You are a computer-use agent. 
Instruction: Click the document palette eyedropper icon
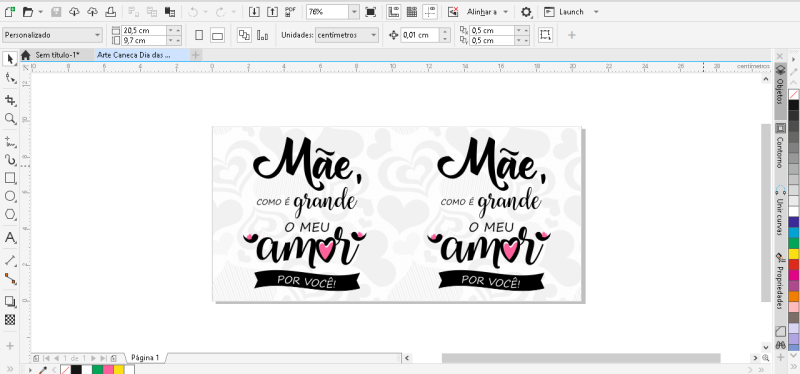click(43, 369)
